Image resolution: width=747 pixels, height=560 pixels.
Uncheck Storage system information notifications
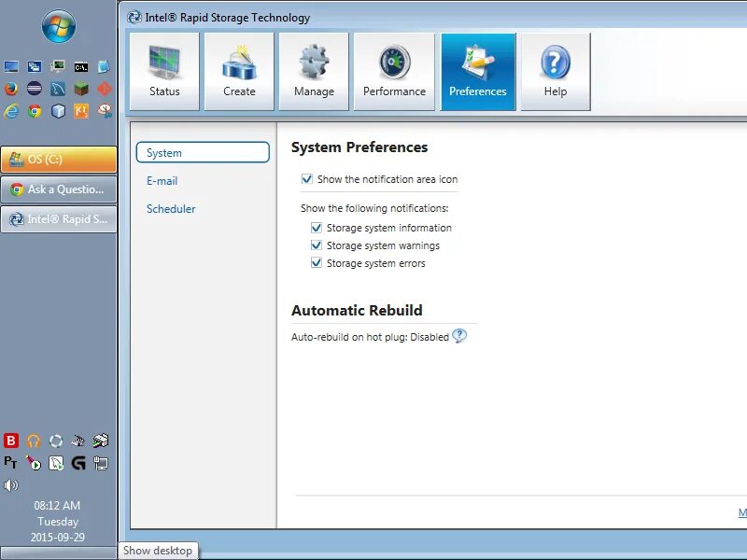coord(317,228)
